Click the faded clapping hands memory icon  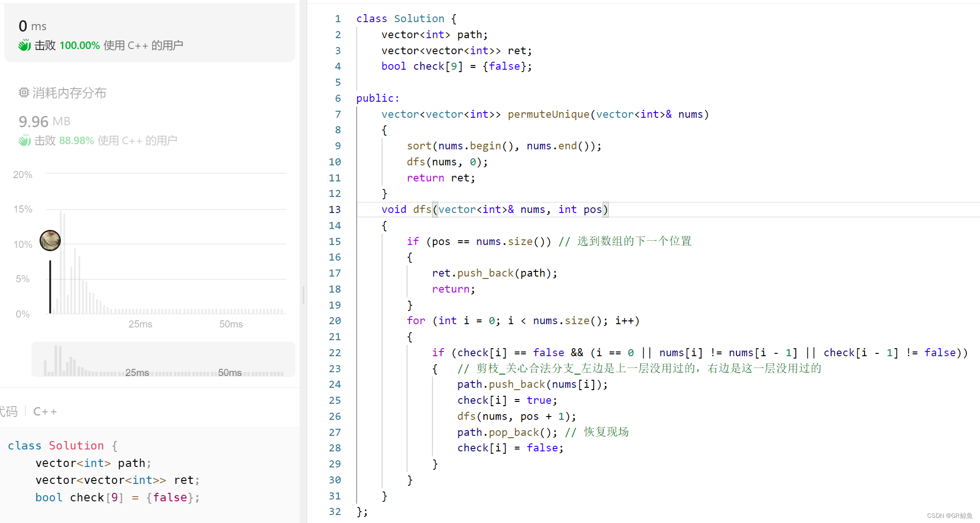tap(24, 140)
